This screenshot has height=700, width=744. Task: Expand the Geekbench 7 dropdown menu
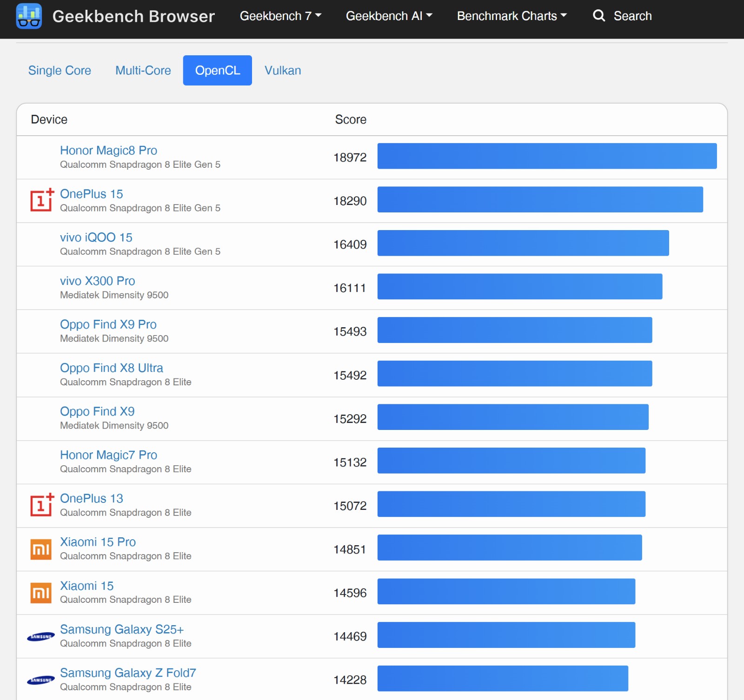coord(280,16)
